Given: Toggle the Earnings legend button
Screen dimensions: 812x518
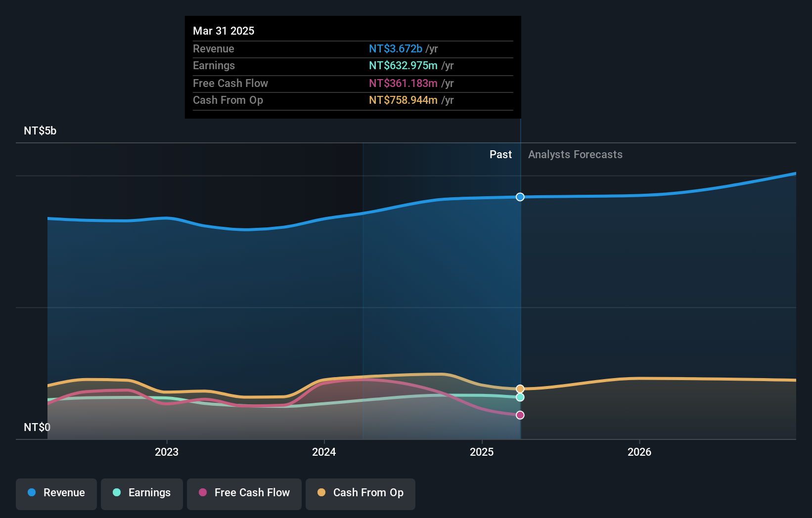Looking at the screenshot, I should coord(142,494).
